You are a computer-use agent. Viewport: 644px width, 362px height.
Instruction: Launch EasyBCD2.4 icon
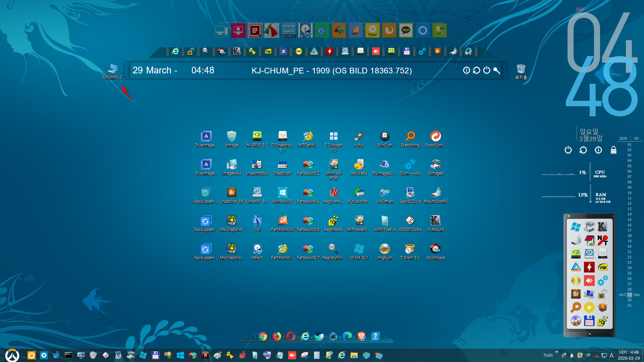click(410, 195)
